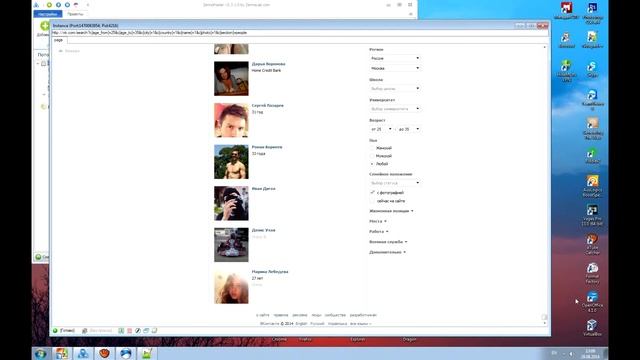Click the Windows Start button
Viewport: 640px width, 360px height.
[40, 353]
